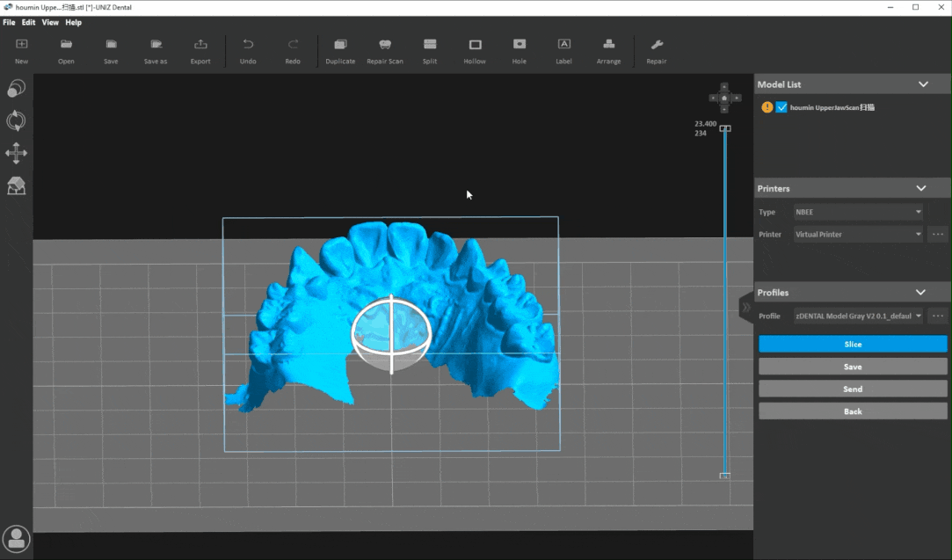Click the Arrange models icon
This screenshot has height=560, width=952.
point(608,45)
